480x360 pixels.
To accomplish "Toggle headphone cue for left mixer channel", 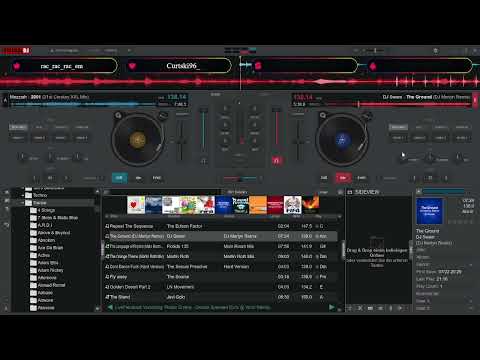I will [203, 161].
